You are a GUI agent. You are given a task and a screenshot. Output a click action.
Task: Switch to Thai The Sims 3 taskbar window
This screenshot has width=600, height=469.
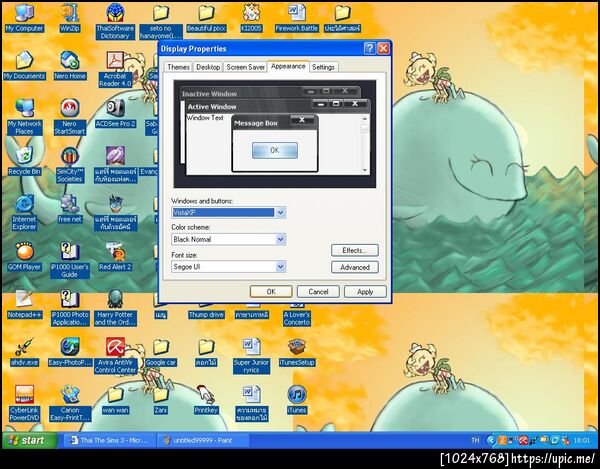110,440
